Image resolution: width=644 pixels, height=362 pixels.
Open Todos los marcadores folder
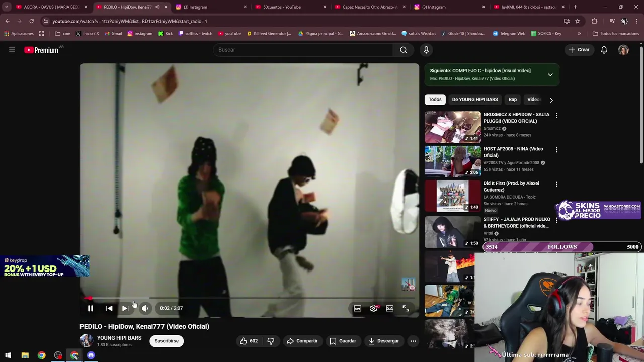[x=616, y=34]
